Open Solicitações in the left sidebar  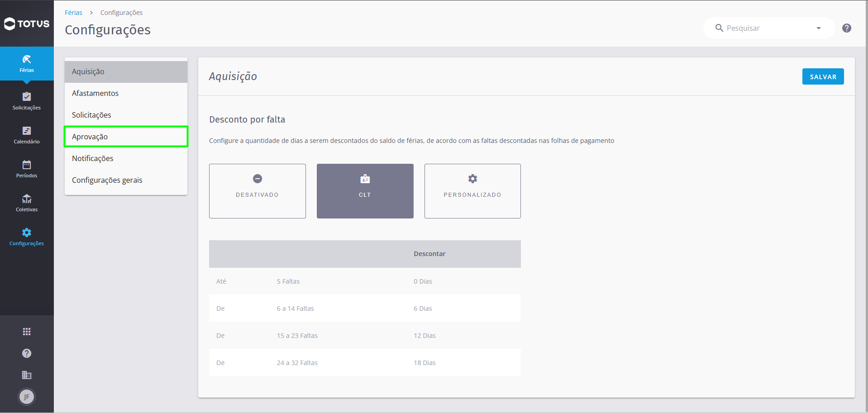pyautogui.click(x=27, y=101)
